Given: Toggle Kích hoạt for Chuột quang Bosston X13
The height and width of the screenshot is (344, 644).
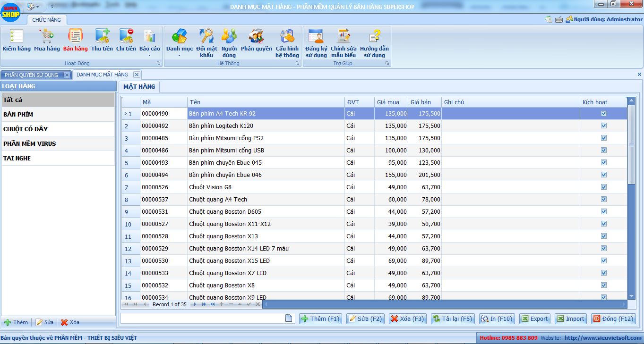Looking at the screenshot, I should (603, 236).
